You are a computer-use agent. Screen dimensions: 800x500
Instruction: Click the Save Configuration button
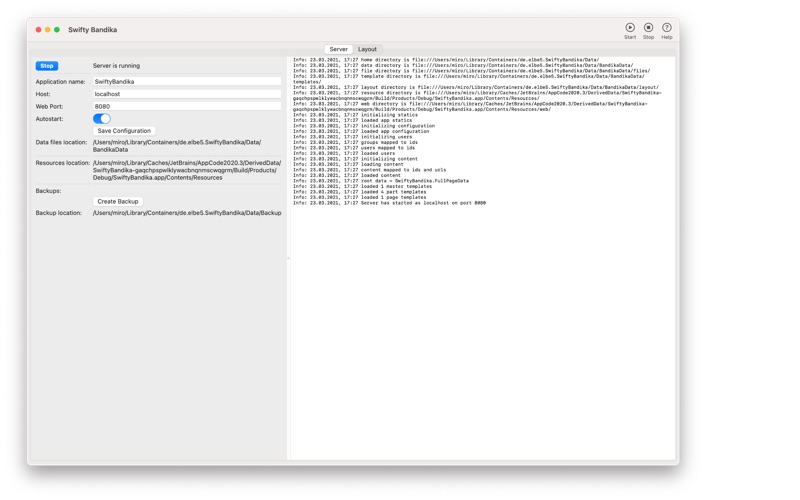[x=124, y=131]
